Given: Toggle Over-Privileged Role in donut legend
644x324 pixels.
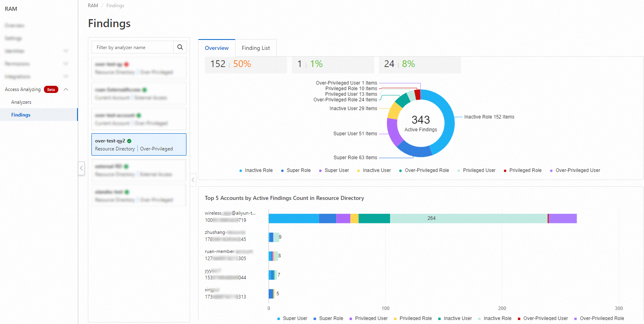Looking at the screenshot, I should (424, 170).
